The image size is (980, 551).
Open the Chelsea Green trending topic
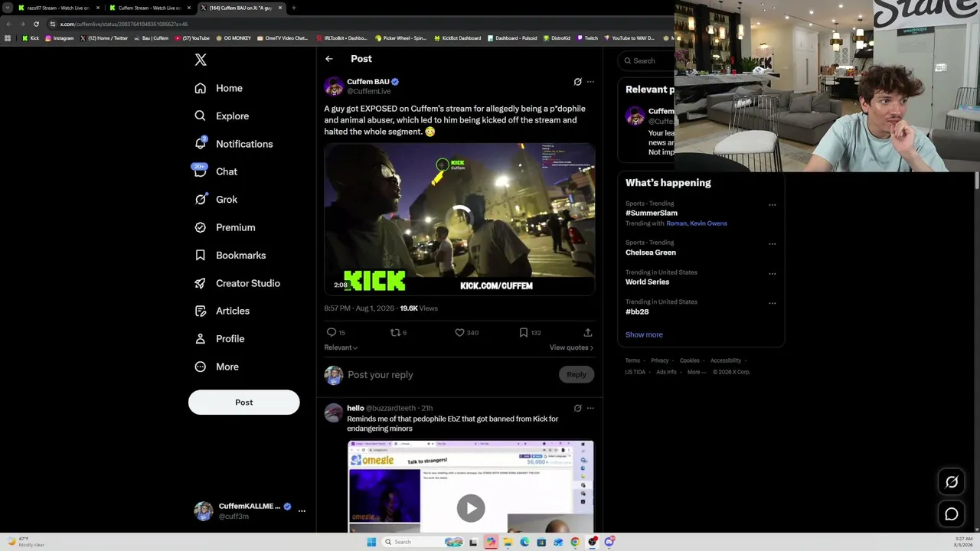point(651,253)
